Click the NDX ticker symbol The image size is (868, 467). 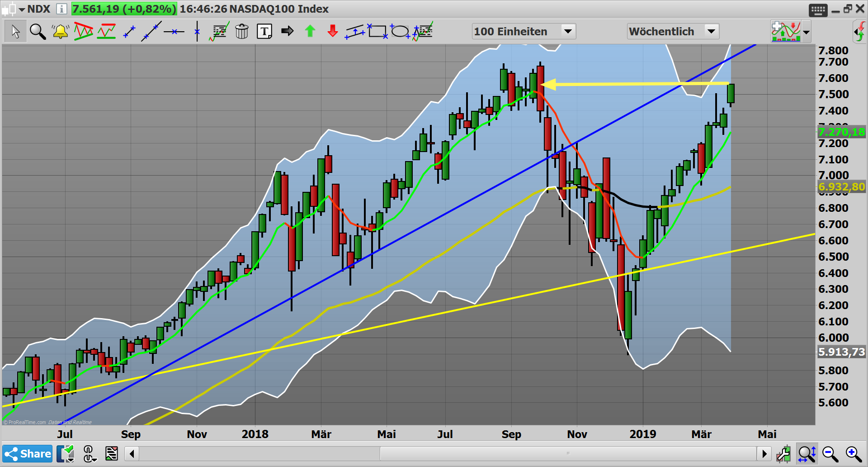[x=38, y=9]
